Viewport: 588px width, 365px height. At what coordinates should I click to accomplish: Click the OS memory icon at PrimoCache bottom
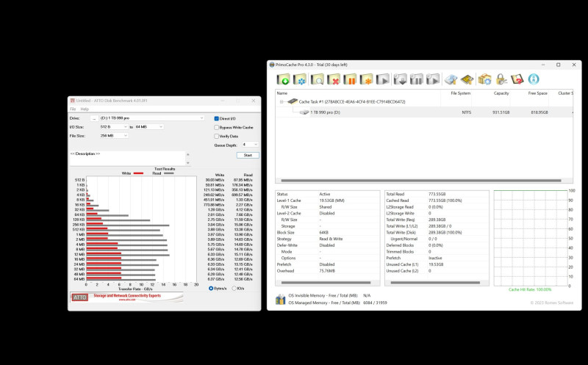[280, 300]
